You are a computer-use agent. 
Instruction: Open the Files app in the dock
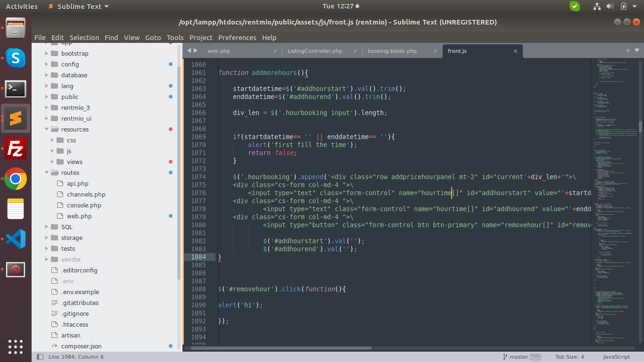click(x=16, y=28)
